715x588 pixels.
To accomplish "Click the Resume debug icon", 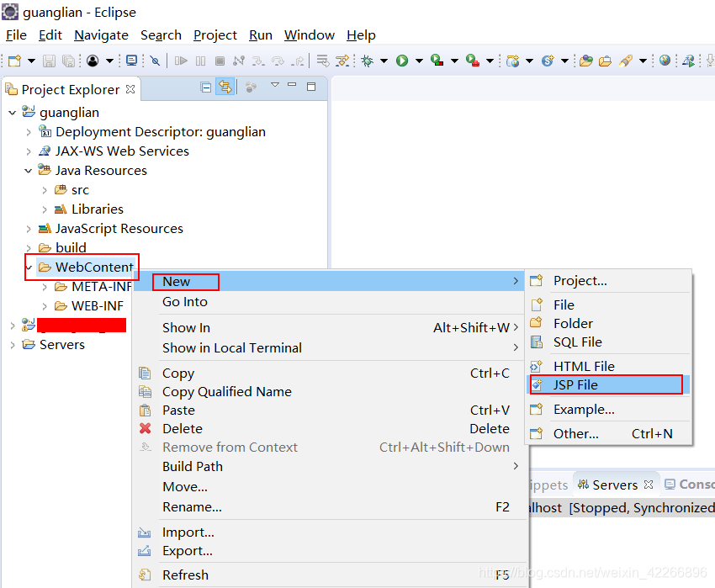I will click(x=181, y=61).
